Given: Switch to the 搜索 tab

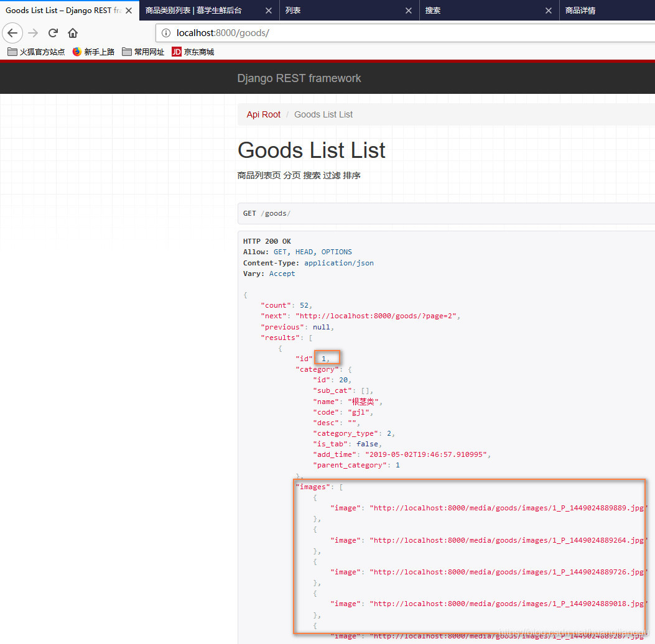Looking at the screenshot, I should tap(489, 11).
